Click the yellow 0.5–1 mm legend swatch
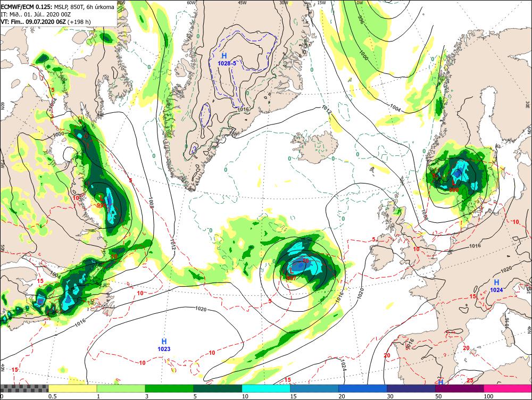 click(72, 388)
